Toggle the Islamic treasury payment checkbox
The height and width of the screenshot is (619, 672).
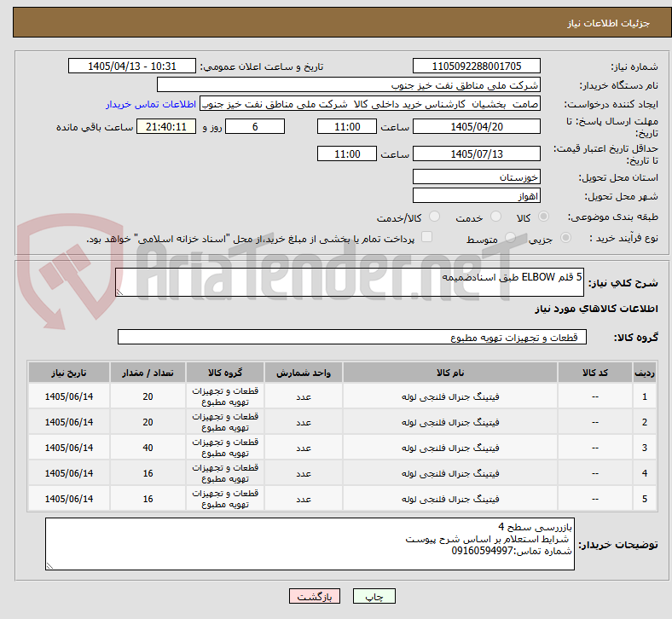(x=427, y=237)
